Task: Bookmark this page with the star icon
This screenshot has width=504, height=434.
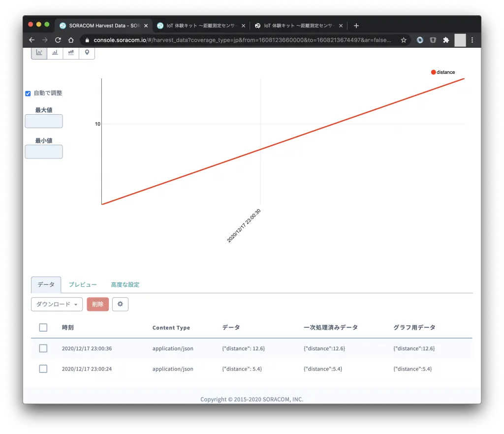Action: [404, 40]
